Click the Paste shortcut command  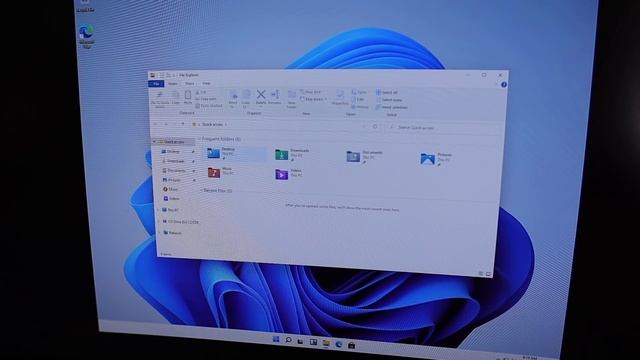pyautogui.click(x=209, y=106)
